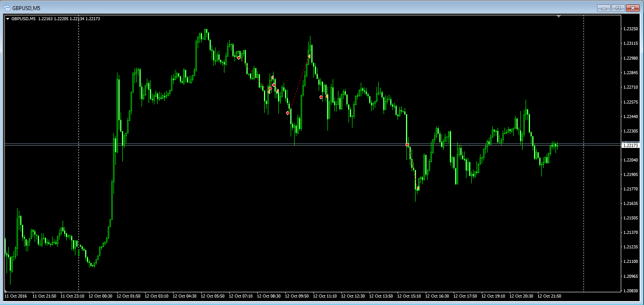Click price axis label 1.21100
Image resolution: width=644 pixels, height=305 pixels.
[x=630, y=261]
